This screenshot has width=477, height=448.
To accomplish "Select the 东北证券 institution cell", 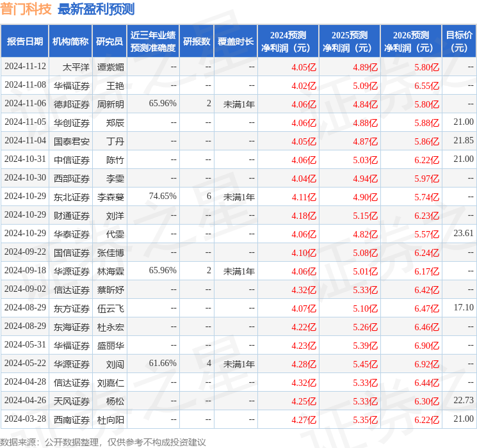I will [72, 197].
